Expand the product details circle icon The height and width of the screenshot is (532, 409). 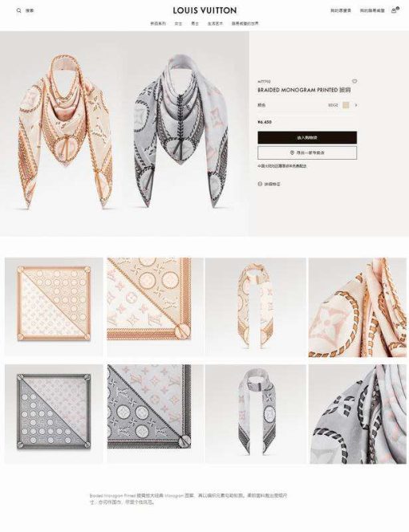point(260,184)
